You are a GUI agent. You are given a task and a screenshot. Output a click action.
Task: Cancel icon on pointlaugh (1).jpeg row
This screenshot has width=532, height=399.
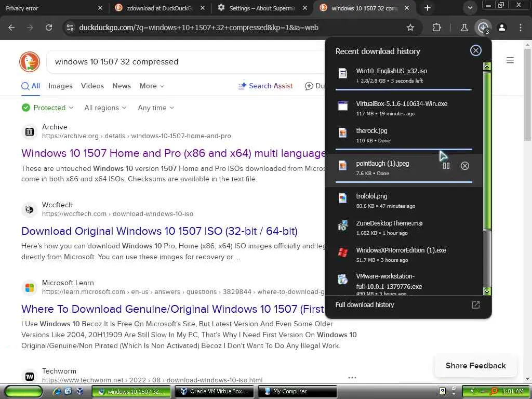point(465,166)
